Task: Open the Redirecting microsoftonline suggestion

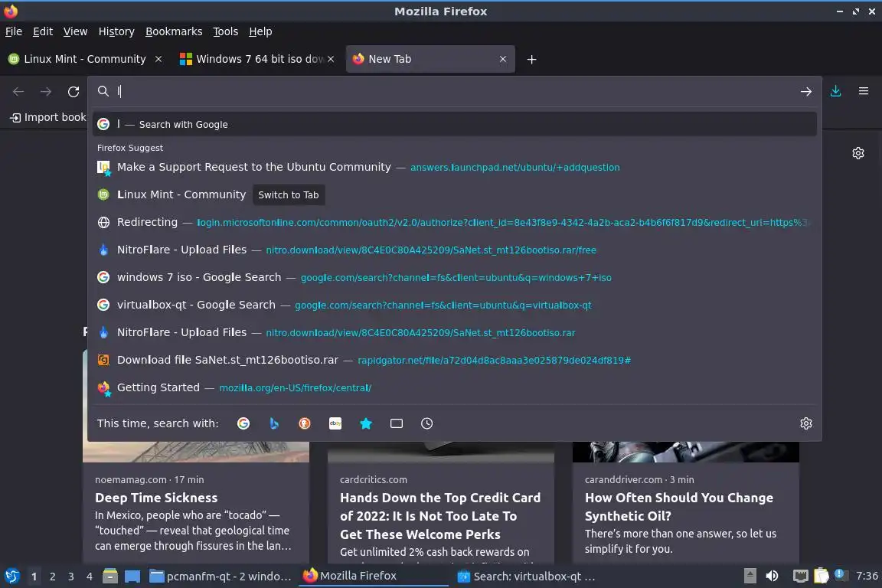Action: coord(455,222)
